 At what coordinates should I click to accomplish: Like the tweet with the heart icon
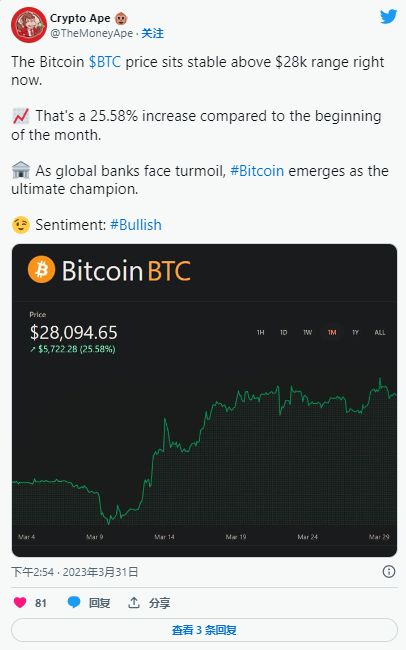[20, 602]
